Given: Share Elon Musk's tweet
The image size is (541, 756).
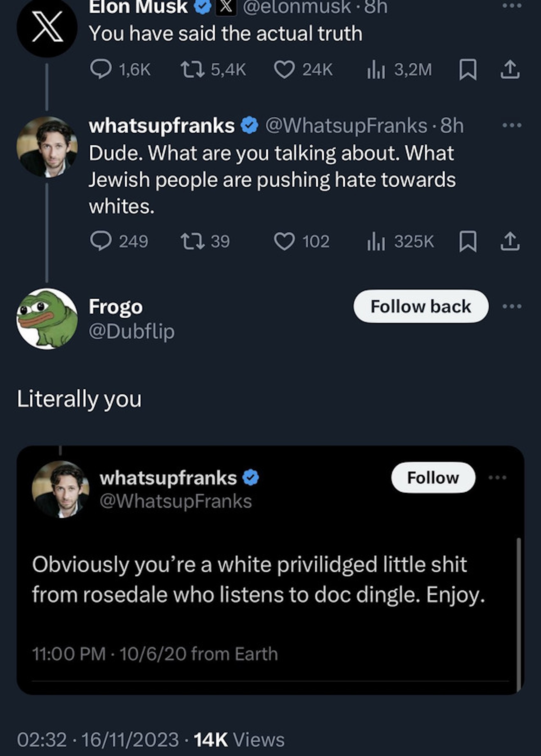Looking at the screenshot, I should [510, 69].
